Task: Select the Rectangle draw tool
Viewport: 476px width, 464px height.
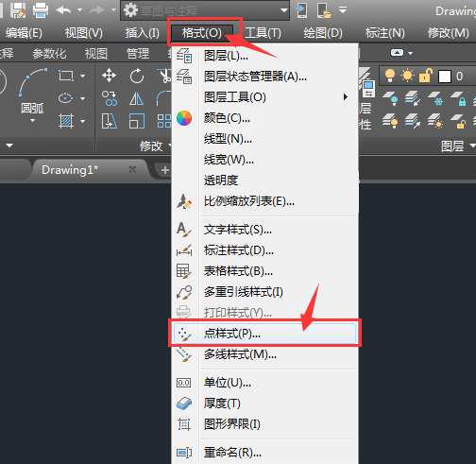Action: 66,76
